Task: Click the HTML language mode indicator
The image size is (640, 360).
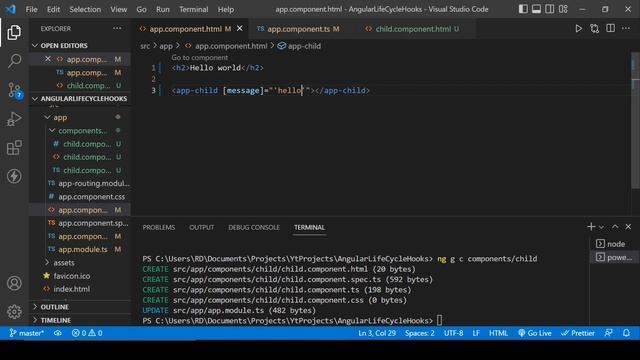Action: pyautogui.click(x=498, y=333)
